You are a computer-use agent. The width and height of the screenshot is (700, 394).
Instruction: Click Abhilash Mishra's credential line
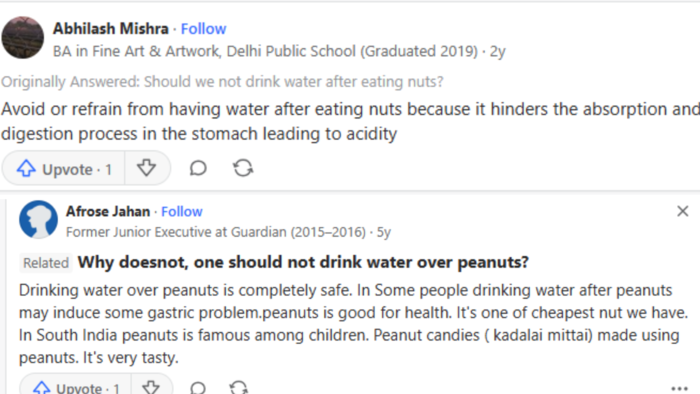point(265,52)
